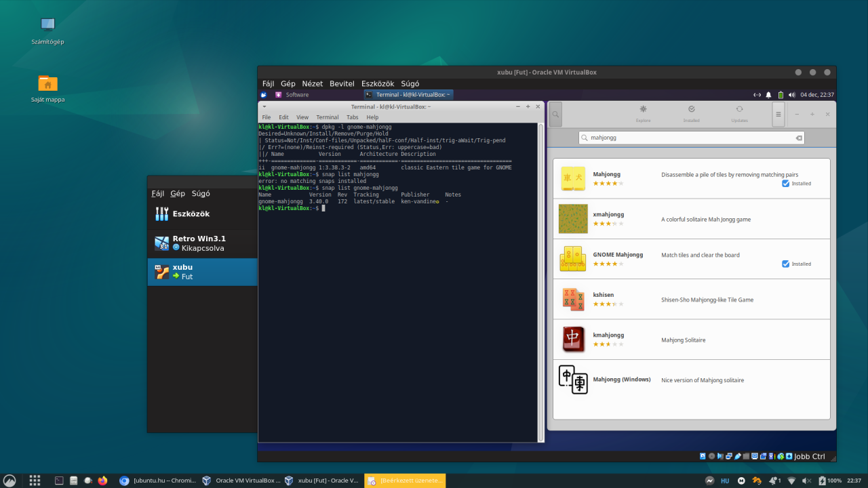This screenshot has width=868, height=488.
Task: Open Help menu in guest terminal
Action: click(372, 118)
